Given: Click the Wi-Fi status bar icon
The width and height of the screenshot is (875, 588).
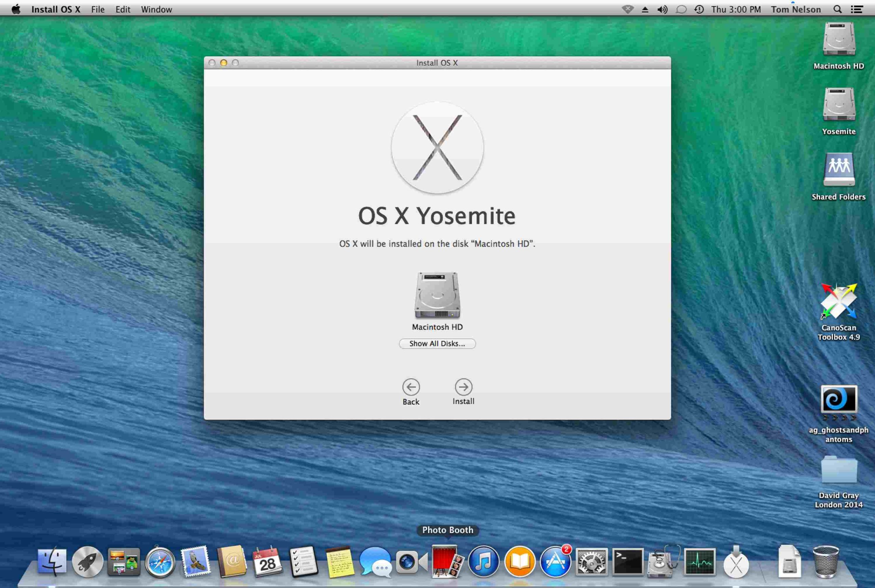Looking at the screenshot, I should (x=628, y=9).
